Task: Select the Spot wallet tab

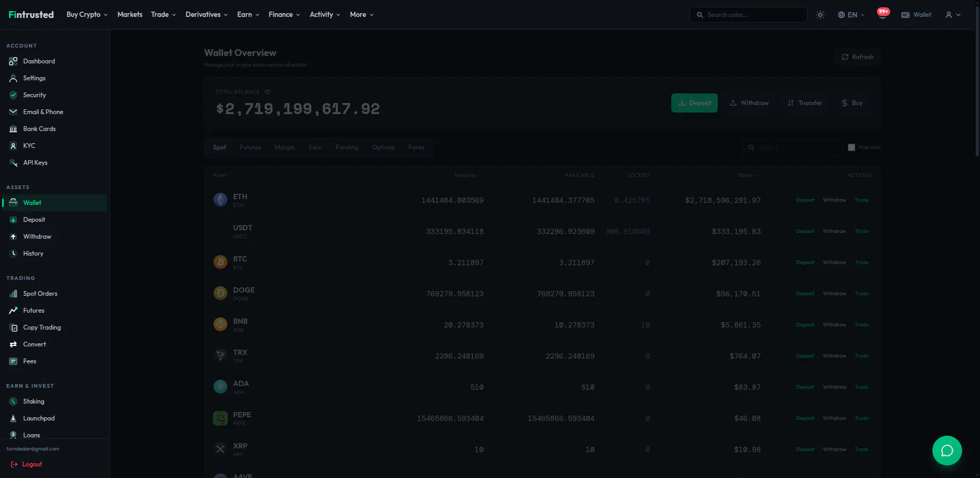Action: 219,147
